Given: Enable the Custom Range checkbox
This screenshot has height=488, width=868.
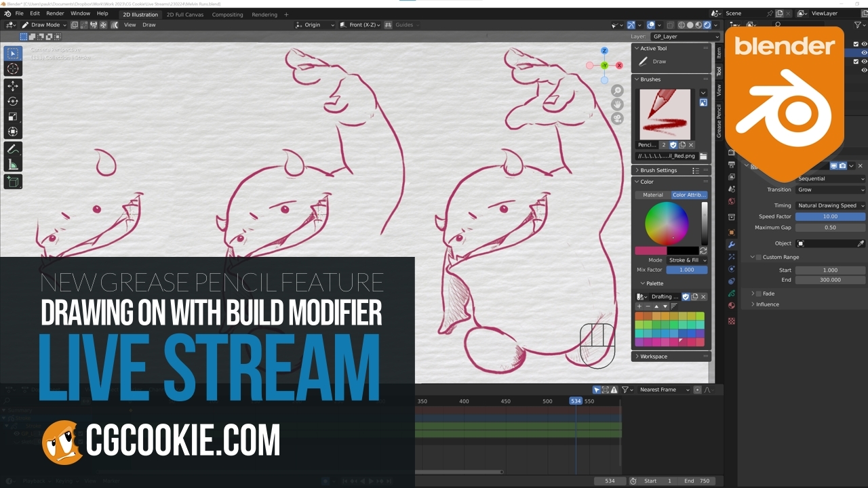Looking at the screenshot, I should click(758, 257).
